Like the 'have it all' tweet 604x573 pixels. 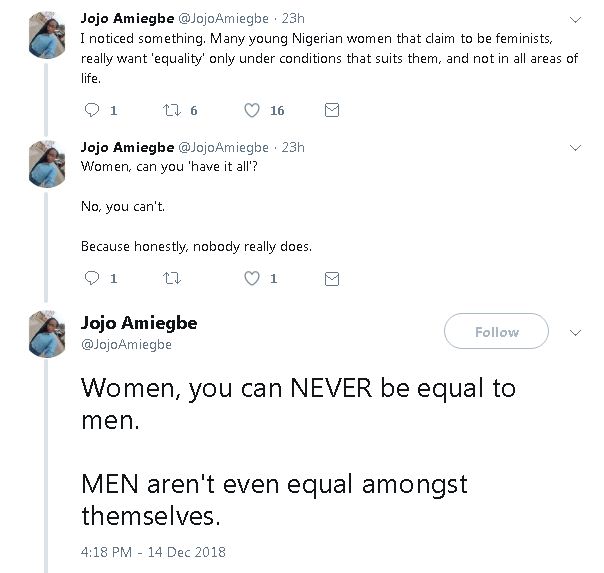(253, 278)
